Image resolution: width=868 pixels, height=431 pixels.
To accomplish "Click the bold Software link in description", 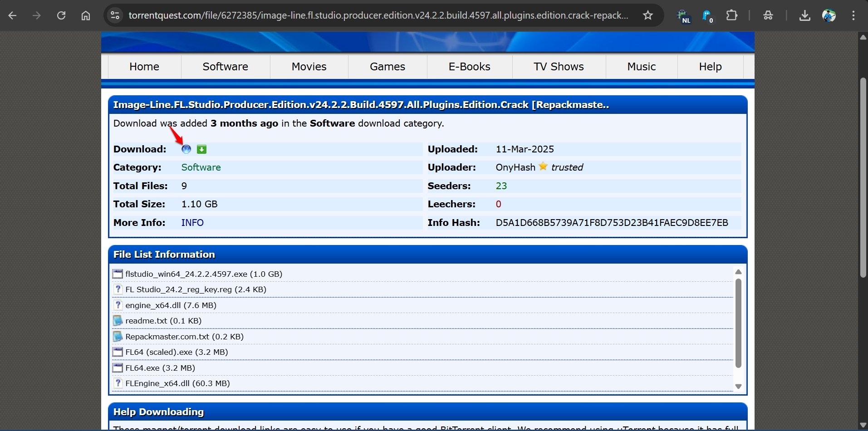I will tap(333, 123).
